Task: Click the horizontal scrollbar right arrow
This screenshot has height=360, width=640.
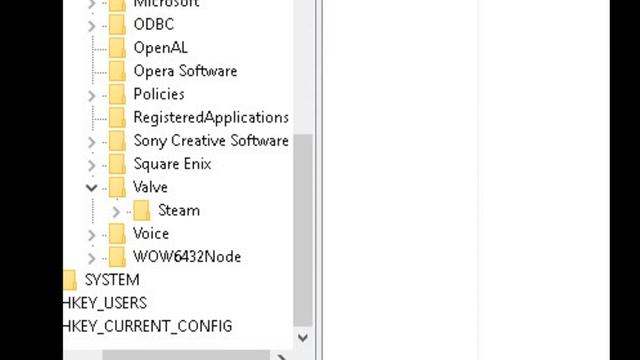Action: coord(282,356)
